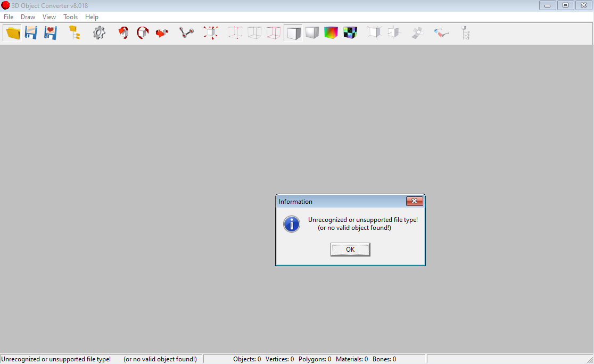Click the window resize grip corner
This screenshot has height=364, width=594.
point(590,360)
